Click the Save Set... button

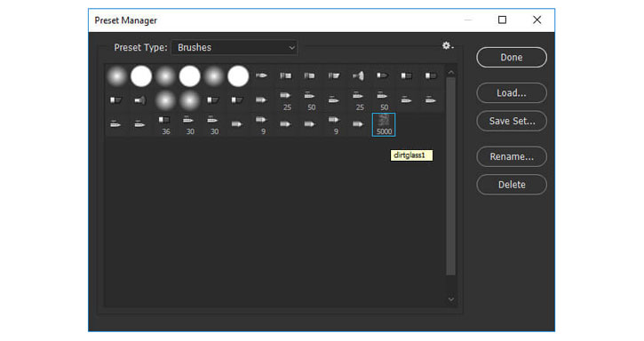pyautogui.click(x=512, y=121)
